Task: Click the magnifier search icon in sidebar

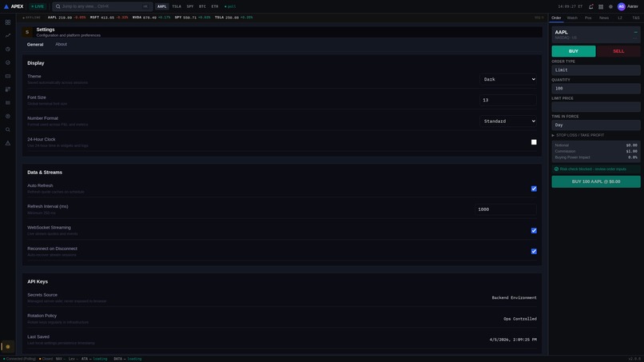Action: coord(8,129)
